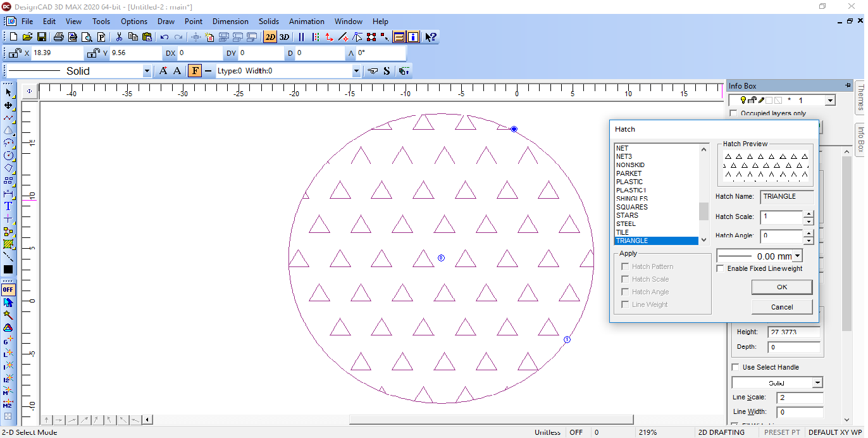Open the Solid line style dropdown
The image size is (868, 438).
(x=147, y=71)
